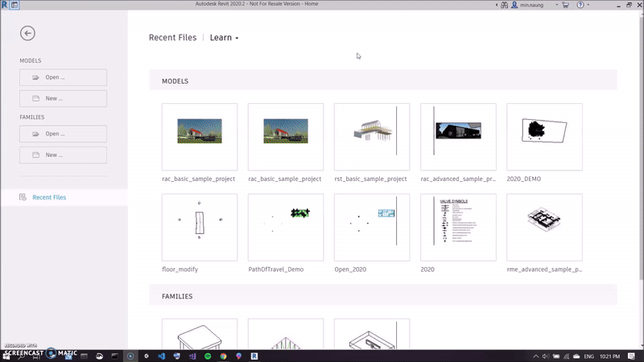Click Spotify icon in the taskbar
This screenshot has width=644, height=362.
pyautogui.click(x=207, y=356)
